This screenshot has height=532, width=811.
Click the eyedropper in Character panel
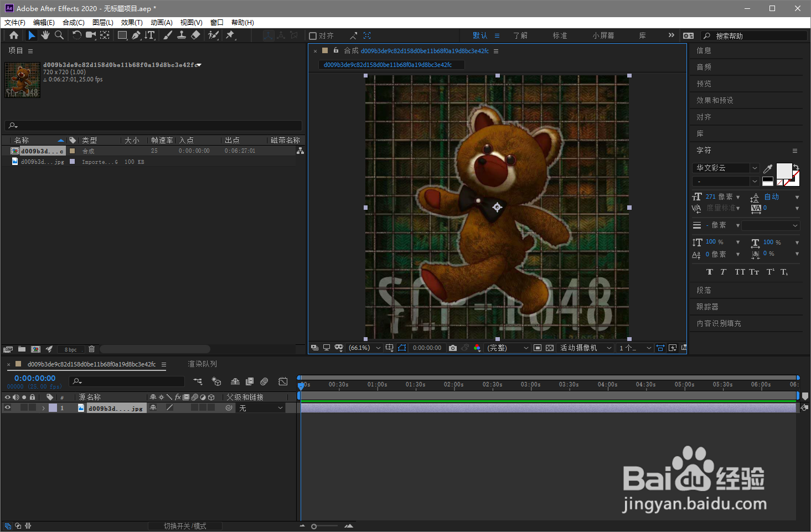[768, 168]
